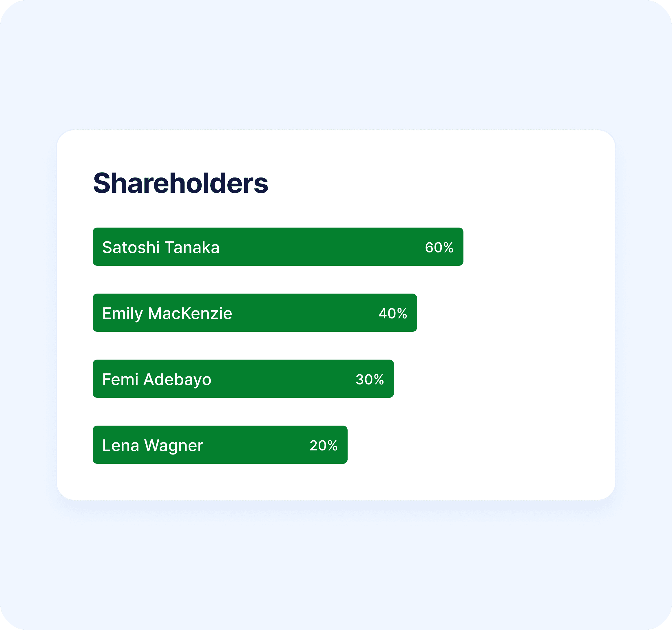
Task: Click the white card area beside Shareholders title
Action: (439, 183)
